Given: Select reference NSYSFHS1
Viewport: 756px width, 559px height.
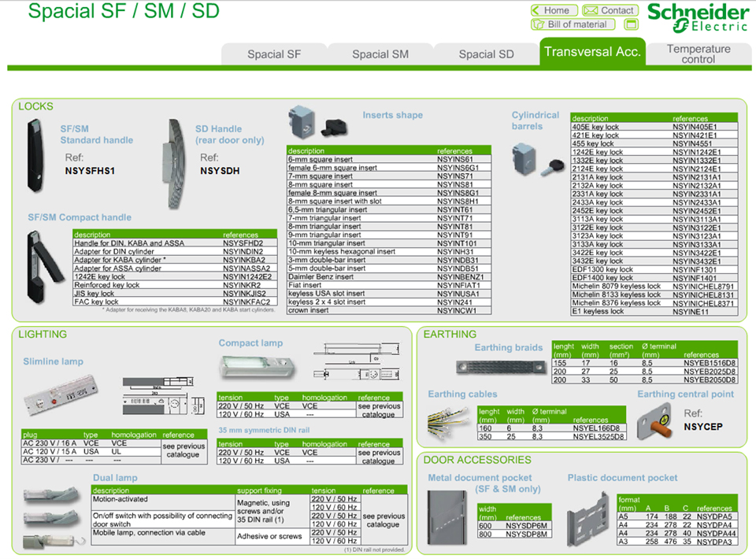Looking at the screenshot, I should 90,171.
